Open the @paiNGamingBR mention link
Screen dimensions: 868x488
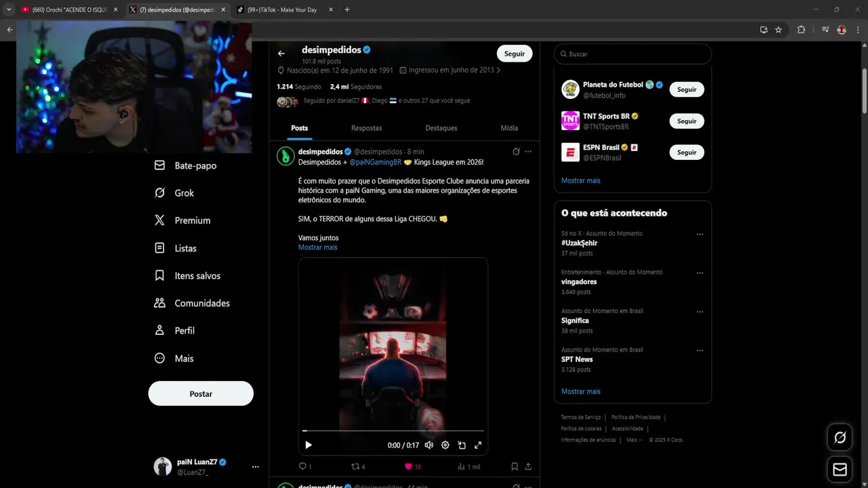click(376, 162)
